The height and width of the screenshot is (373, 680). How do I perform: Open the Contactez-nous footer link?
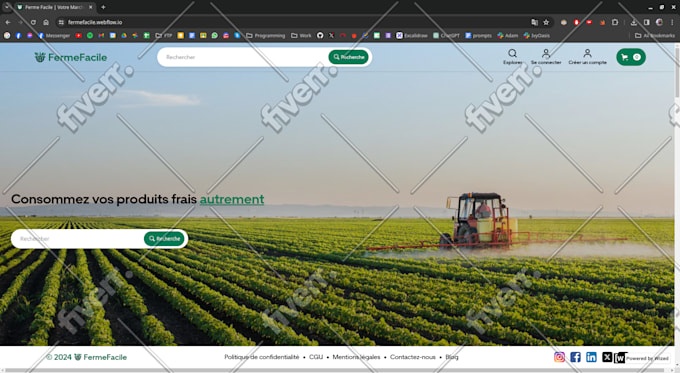click(412, 357)
